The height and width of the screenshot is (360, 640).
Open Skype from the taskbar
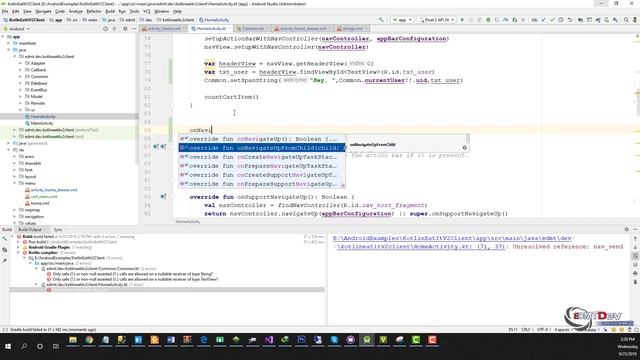click(334, 340)
